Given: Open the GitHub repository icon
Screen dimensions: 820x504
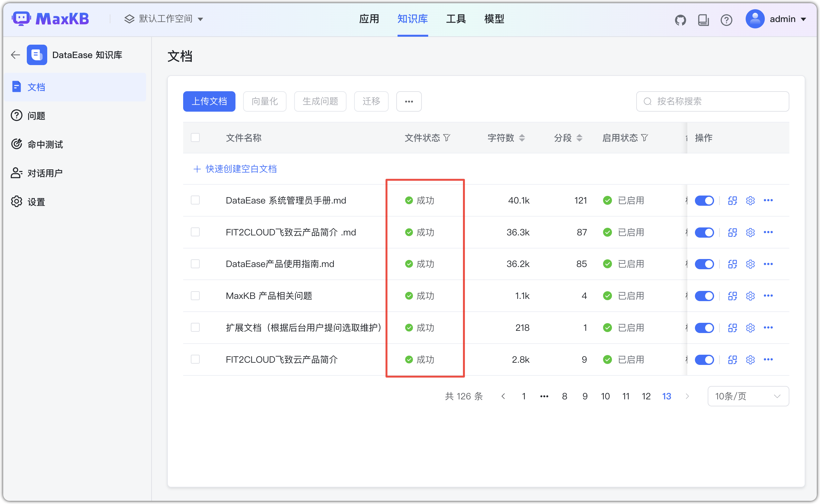Looking at the screenshot, I should tap(680, 20).
